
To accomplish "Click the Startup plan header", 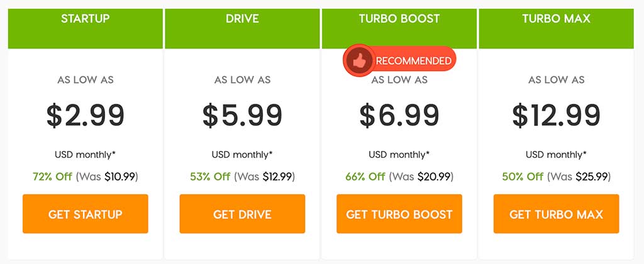I will coord(85,19).
